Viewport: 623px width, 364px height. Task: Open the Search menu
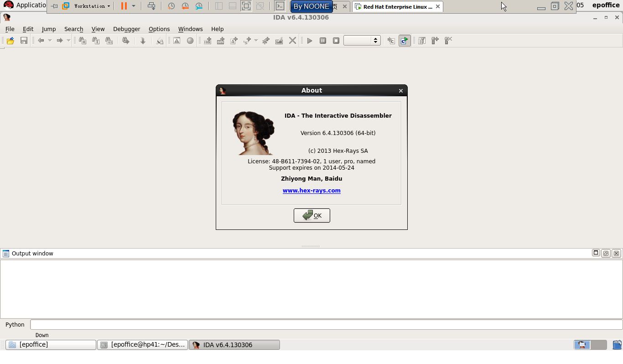tap(73, 29)
